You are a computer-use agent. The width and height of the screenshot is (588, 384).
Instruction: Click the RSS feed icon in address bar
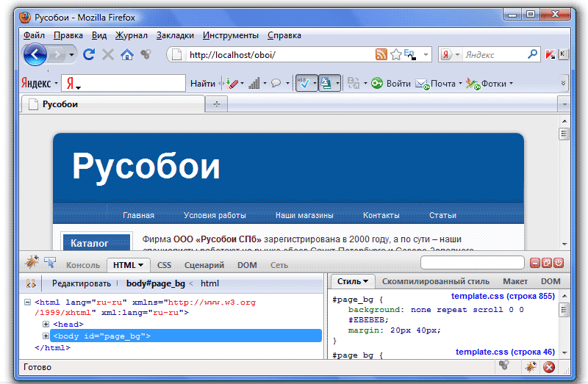381,54
